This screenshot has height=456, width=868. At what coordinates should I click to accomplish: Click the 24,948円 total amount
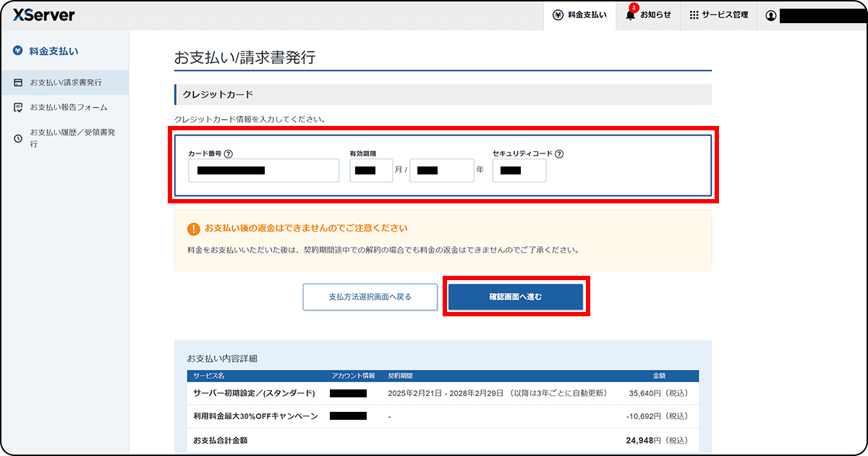(x=657, y=439)
